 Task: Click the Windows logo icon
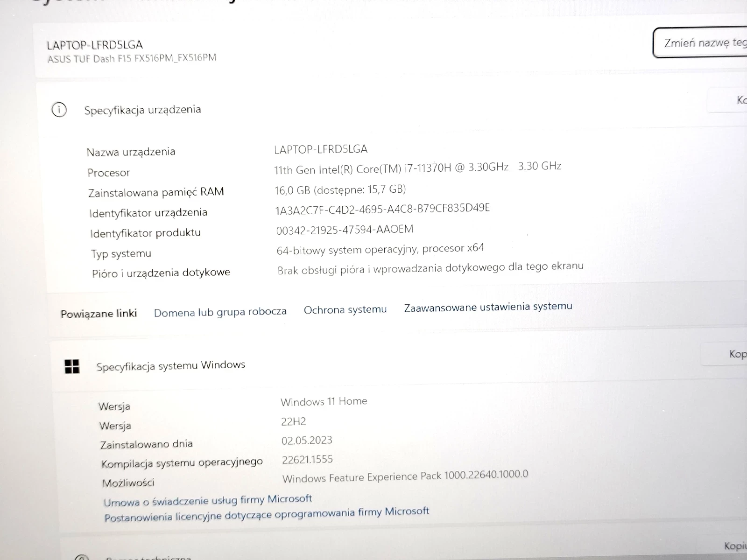72,367
